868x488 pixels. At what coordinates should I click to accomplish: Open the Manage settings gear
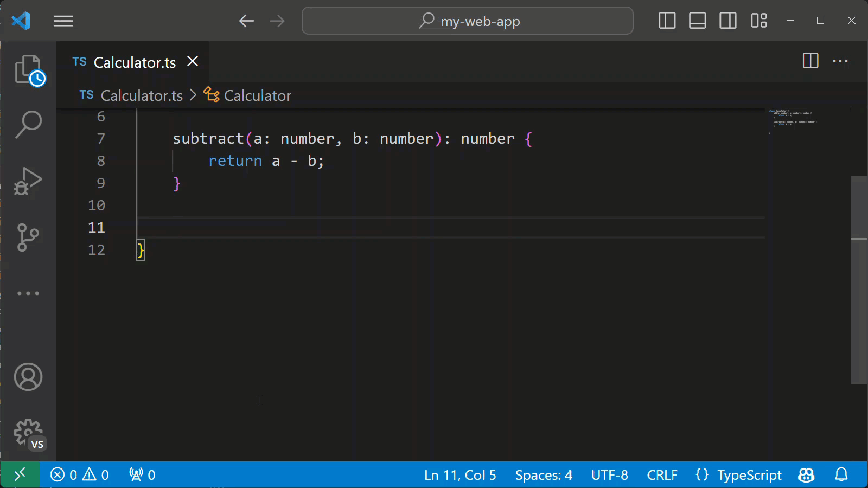point(28,433)
